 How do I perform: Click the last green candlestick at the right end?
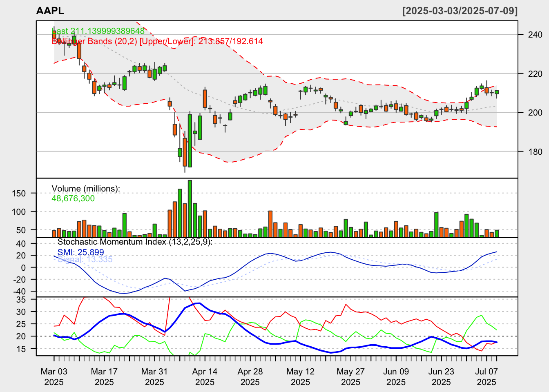pyautogui.click(x=497, y=92)
